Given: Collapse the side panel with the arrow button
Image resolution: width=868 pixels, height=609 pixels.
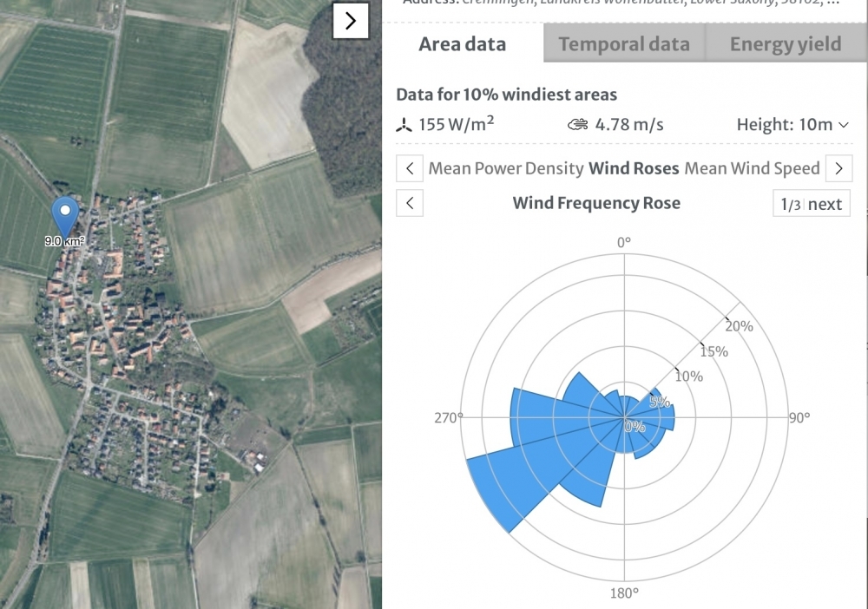Looking at the screenshot, I should pyautogui.click(x=351, y=22).
